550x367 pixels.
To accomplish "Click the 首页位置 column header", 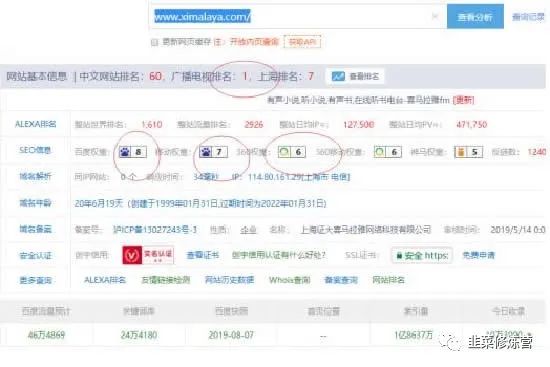I will click(323, 311).
